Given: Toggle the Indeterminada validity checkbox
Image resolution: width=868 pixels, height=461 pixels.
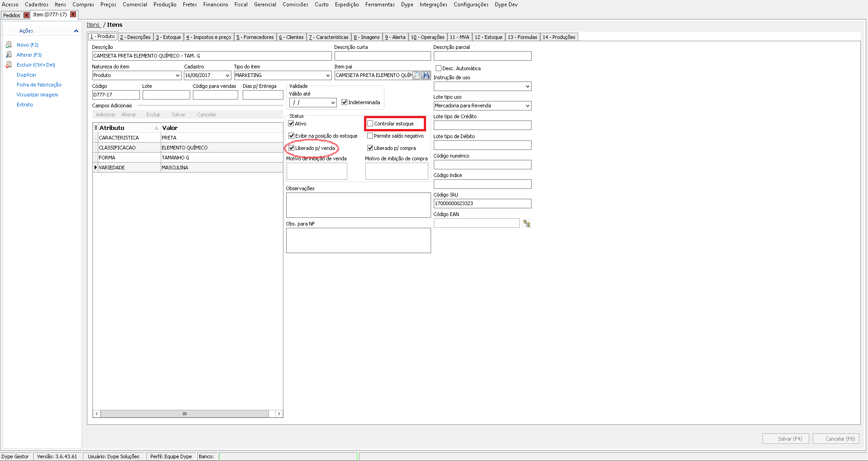Looking at the screenshot, I should pyautogui.click(x=344, y=102).
